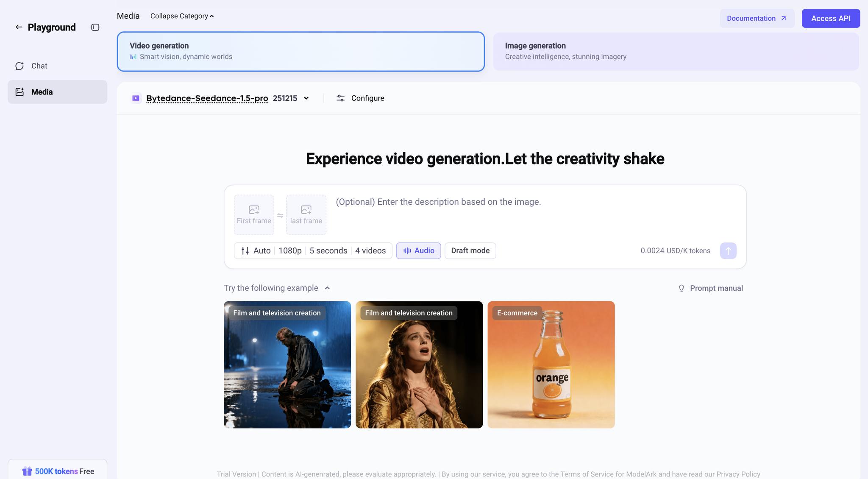Upload image to First frame slot
The image size is (868, 479).
[254, 214]
